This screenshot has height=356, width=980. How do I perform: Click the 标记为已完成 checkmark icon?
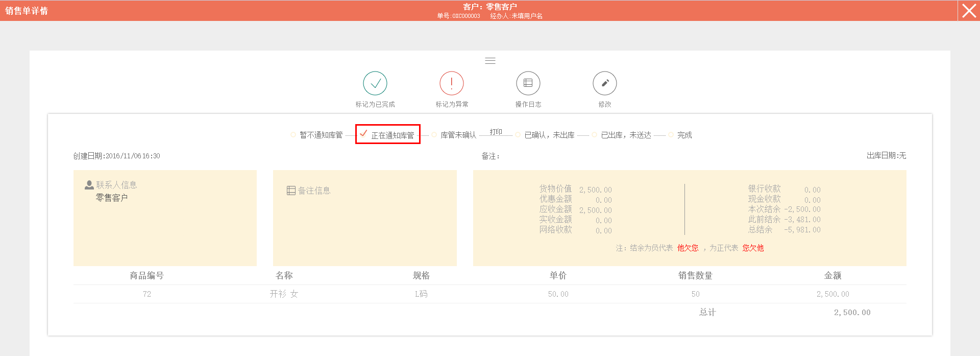375,83
